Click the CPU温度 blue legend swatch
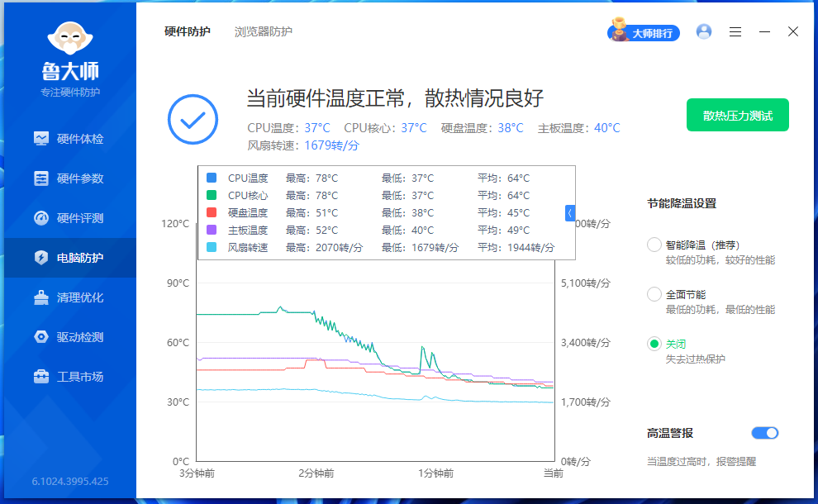818x504 pixels. 212,178
